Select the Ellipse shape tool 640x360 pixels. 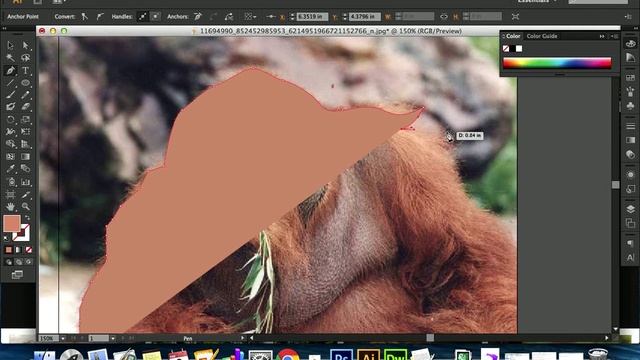[25, 82]
